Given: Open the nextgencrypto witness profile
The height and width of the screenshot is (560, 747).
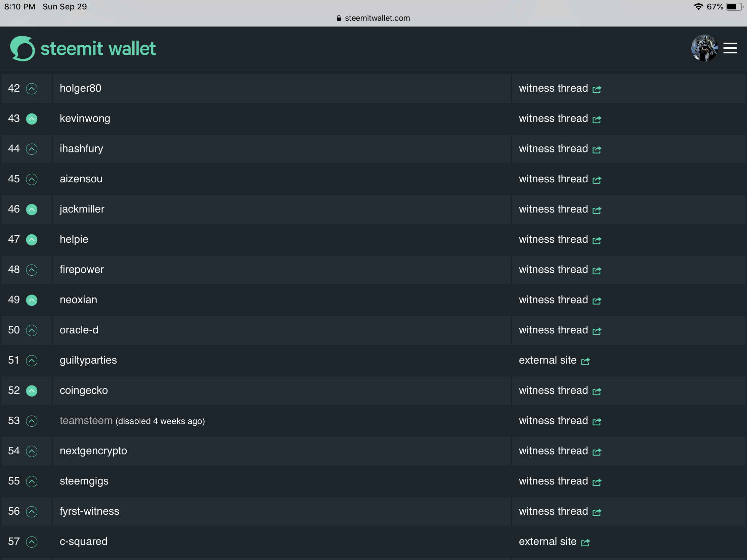Looking at the screenshot, I should pos(93,451).
